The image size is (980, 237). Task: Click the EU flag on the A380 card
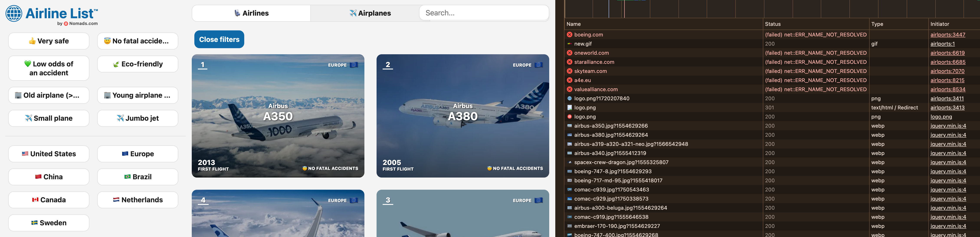click(539, 65)
